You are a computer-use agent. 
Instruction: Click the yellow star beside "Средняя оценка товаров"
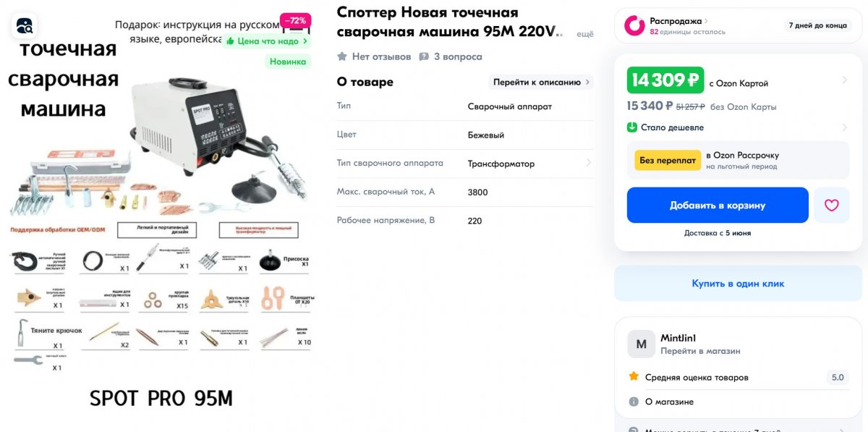click(634, 377)
